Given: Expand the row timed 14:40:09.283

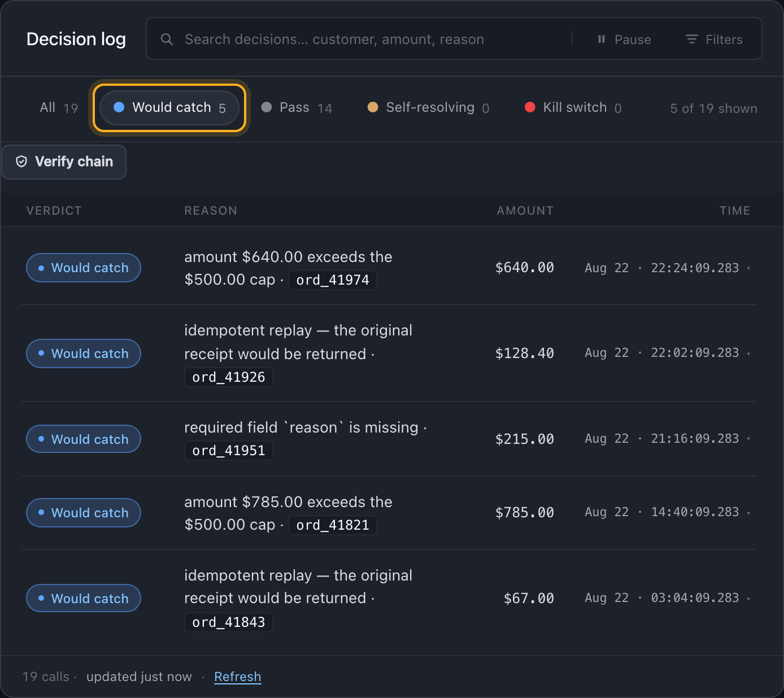Looking at the screenshot, I should tap(748, 513).
